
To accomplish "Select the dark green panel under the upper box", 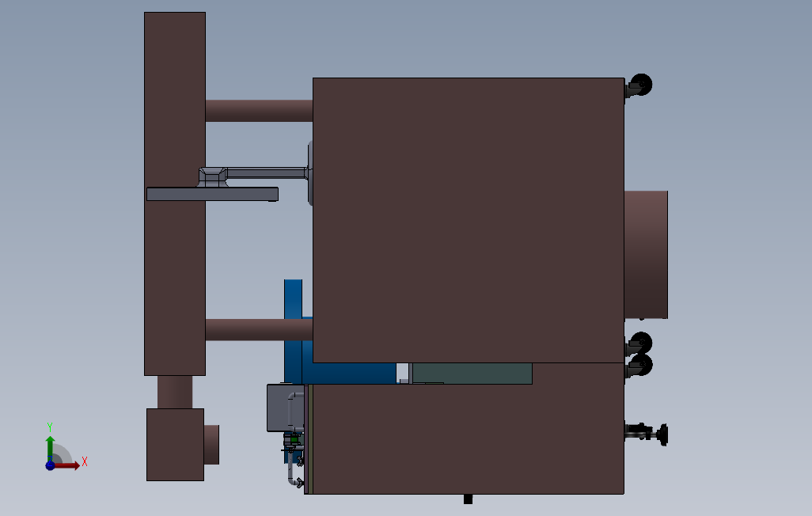I will (472, 374).
